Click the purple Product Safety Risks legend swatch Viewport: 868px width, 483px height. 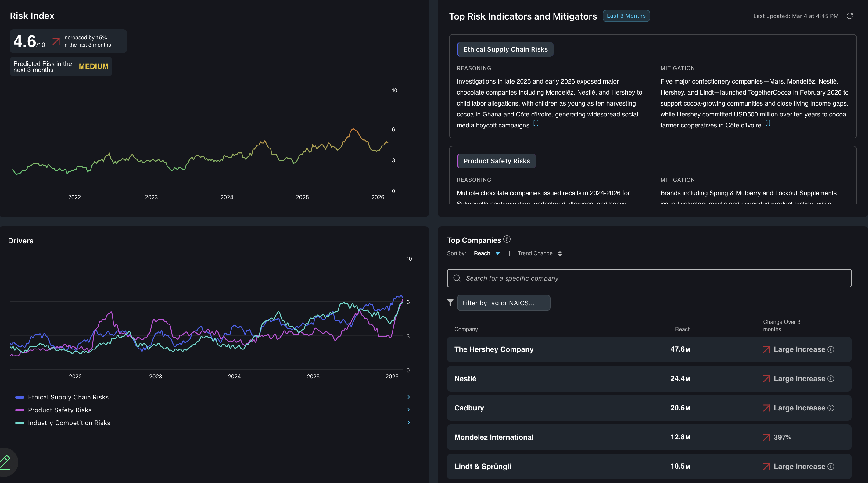coord(20,410)
